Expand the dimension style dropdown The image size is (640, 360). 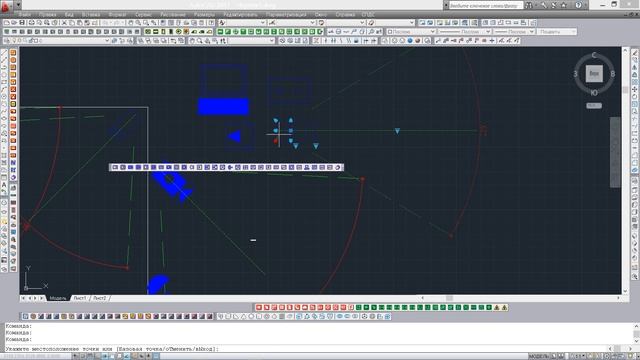312,22
